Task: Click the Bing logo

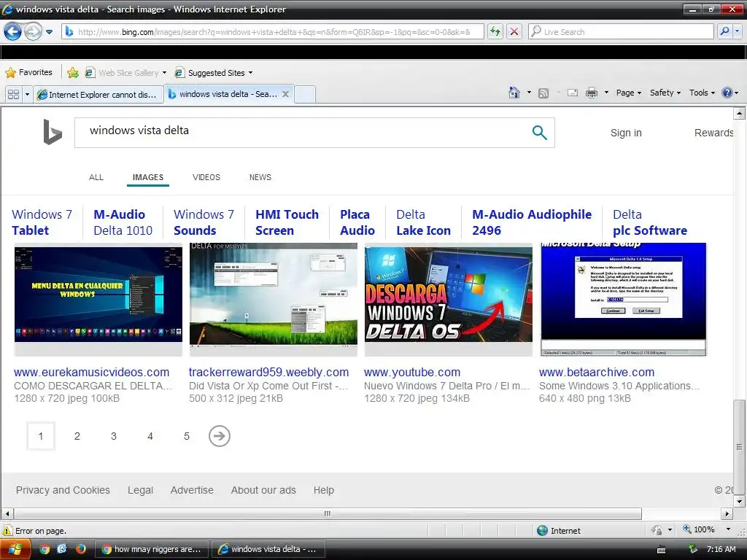Action: pos(53,131)
